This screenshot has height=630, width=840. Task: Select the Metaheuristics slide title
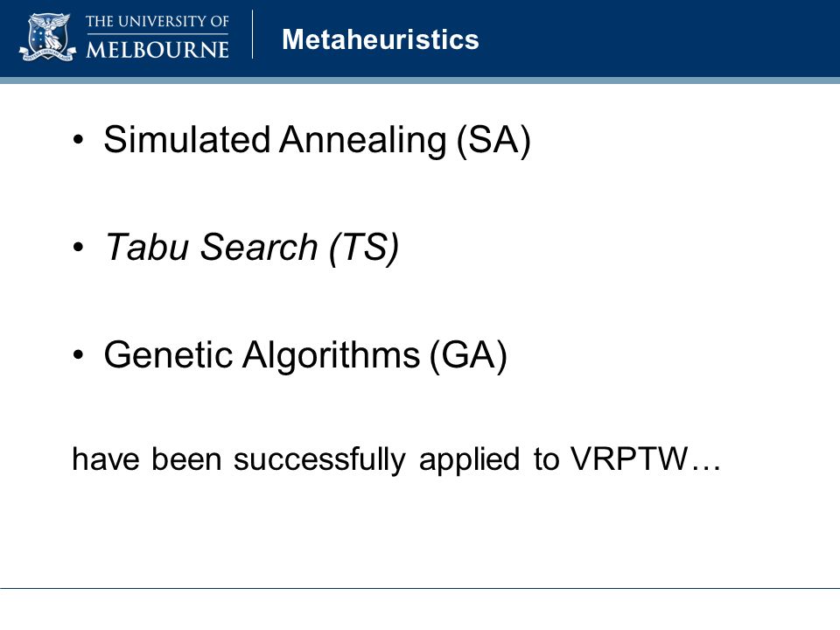point(381,39)
